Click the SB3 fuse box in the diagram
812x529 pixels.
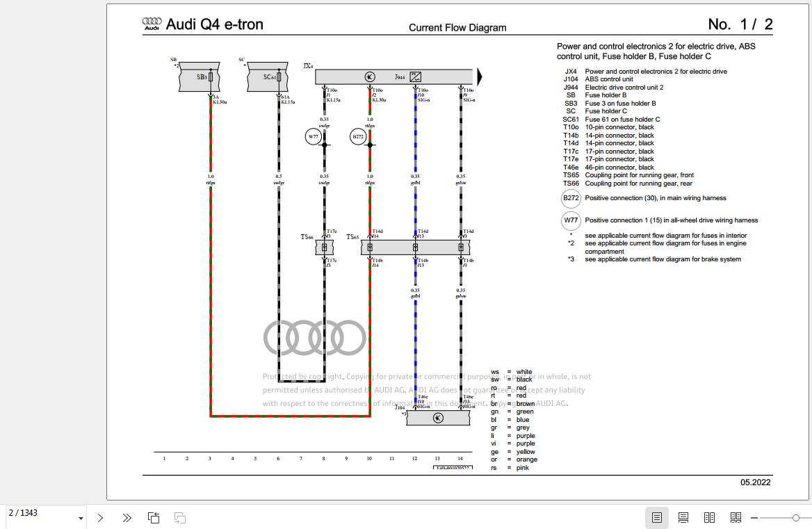[x=200, y=77]
